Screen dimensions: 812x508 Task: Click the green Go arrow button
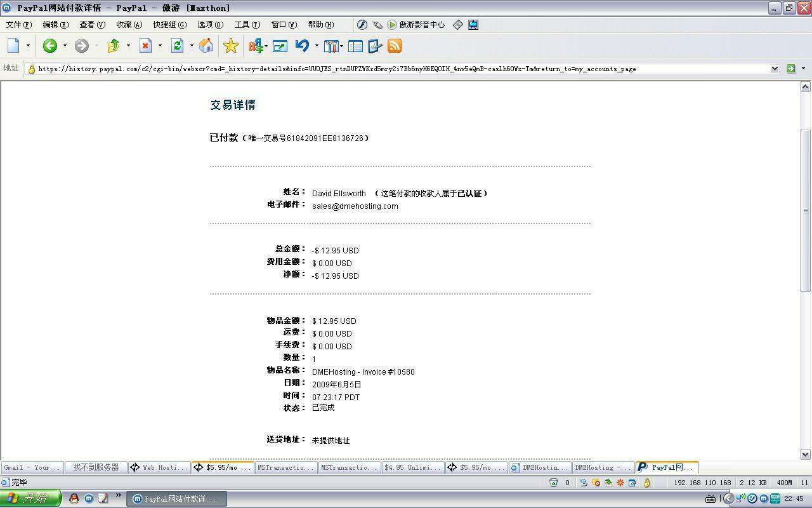tap(790, 69)
